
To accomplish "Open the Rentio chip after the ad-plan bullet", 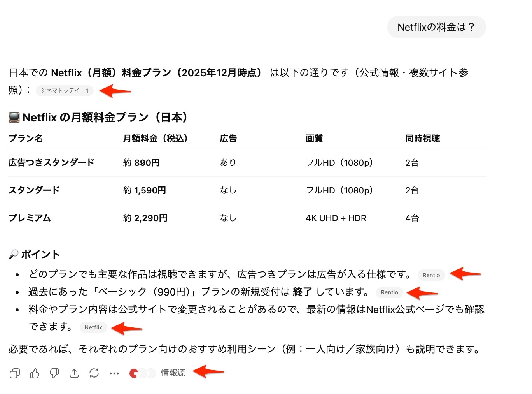I will [x=431, y=275].
